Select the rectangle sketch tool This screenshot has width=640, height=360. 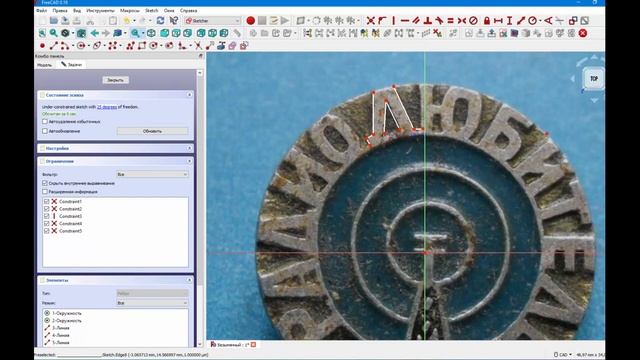tap(142, 46)
